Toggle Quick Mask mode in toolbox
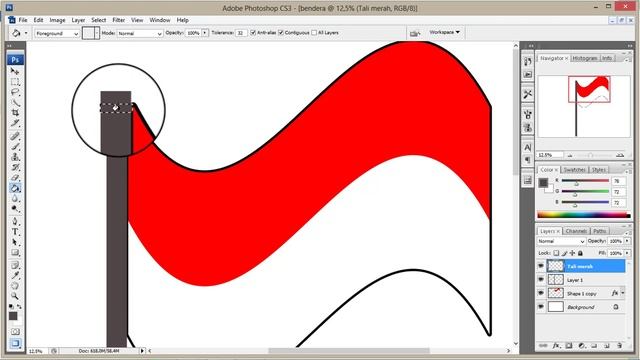Viewport: 640px width, 360px height. coord(15,331)
